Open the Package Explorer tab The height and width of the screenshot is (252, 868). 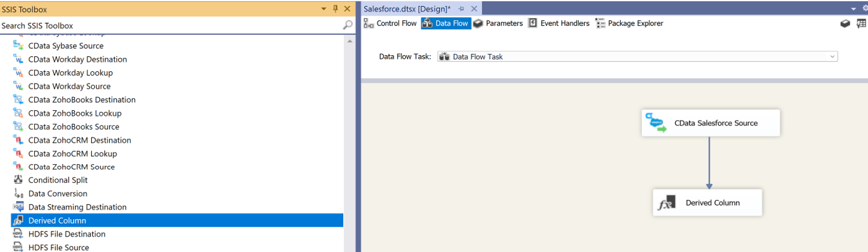[x=629, y=24]
